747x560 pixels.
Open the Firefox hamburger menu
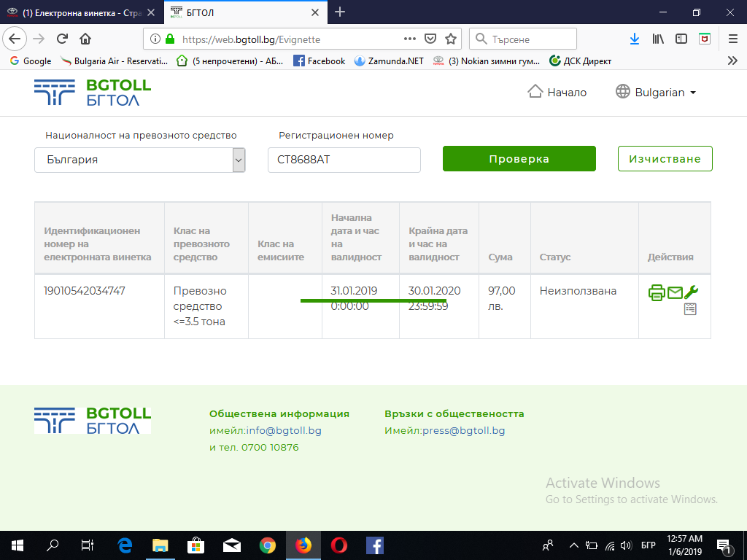732,39
